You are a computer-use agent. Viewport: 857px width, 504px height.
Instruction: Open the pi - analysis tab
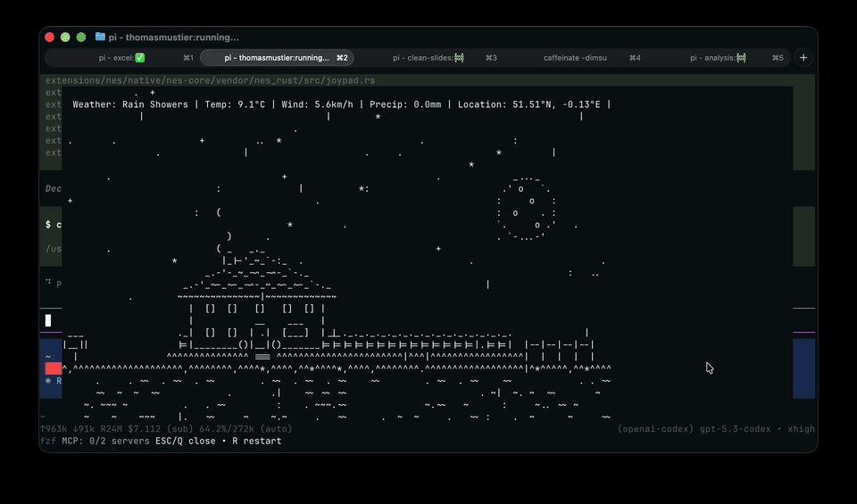coord(718,58)
